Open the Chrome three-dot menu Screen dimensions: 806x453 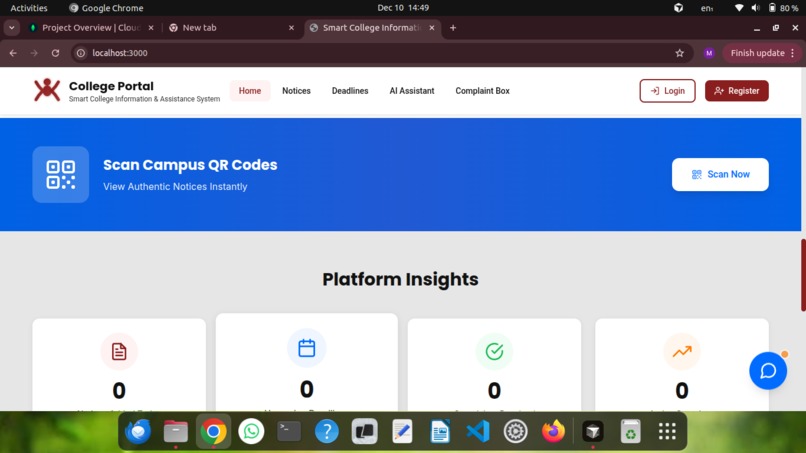coord(793,53)
